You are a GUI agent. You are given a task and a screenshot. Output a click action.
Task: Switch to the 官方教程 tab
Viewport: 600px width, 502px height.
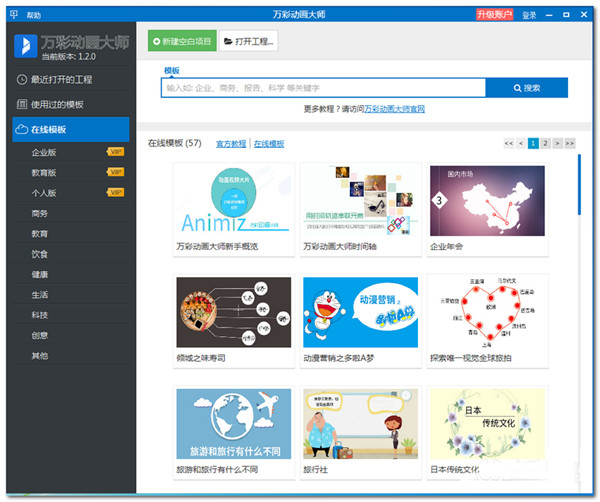[x=230, y=144]
